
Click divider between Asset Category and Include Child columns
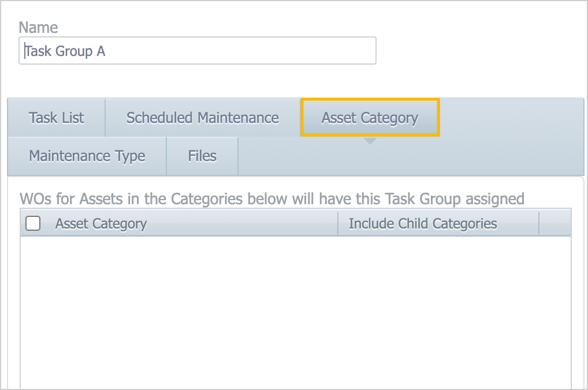[338, 224]
